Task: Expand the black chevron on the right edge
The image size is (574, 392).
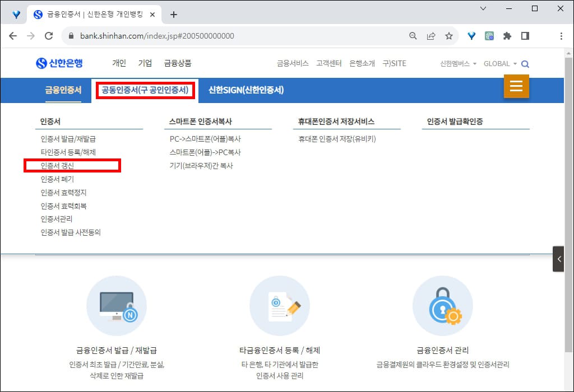Action: click(558, 259)
